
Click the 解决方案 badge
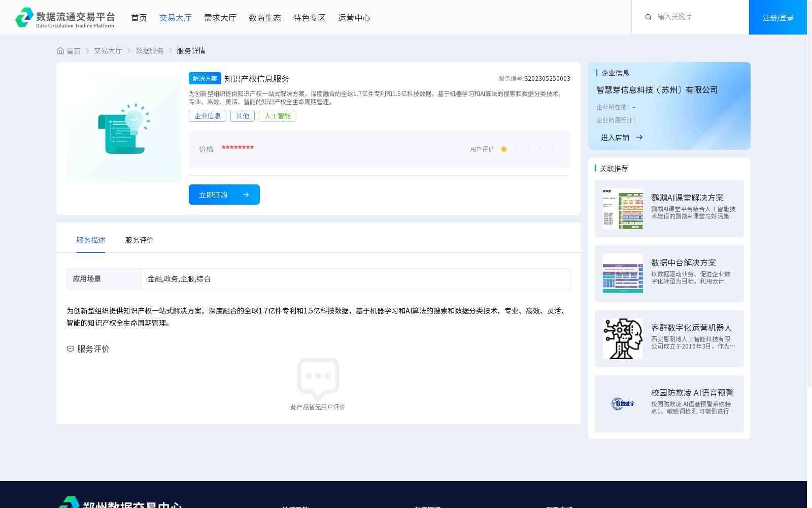click(x=205, y=78)
